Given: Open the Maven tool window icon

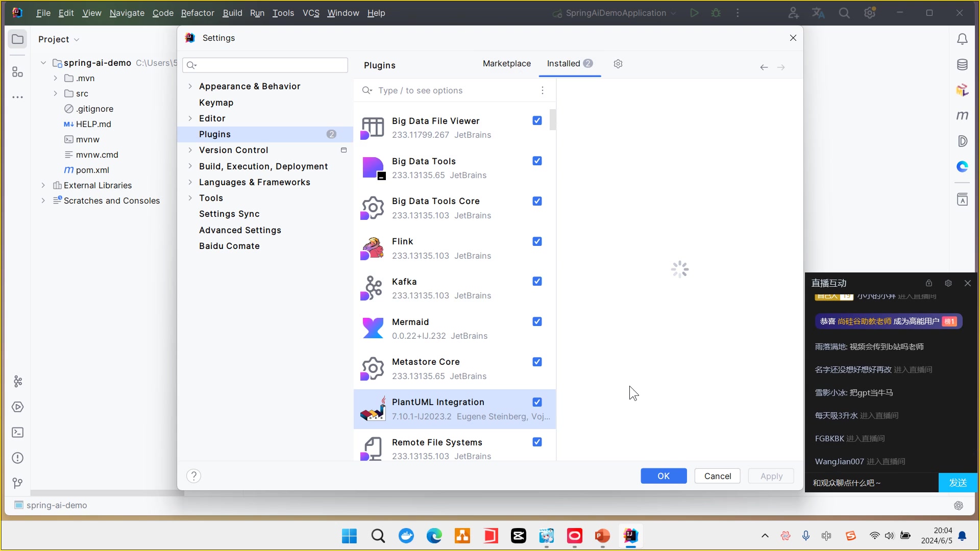Looking at the screenshot, I should click(962, 116).
